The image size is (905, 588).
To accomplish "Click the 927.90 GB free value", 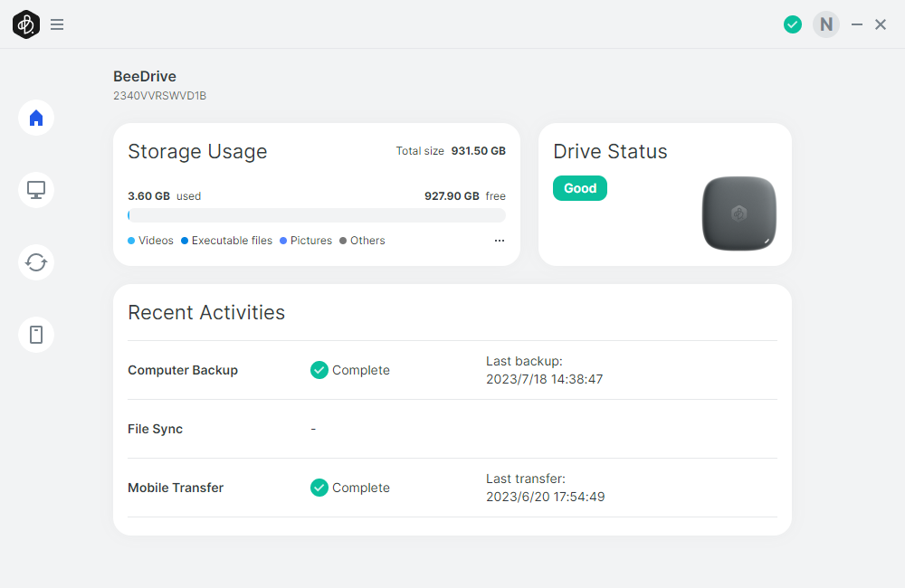I will pyautogui.click(x=452, y=196).
